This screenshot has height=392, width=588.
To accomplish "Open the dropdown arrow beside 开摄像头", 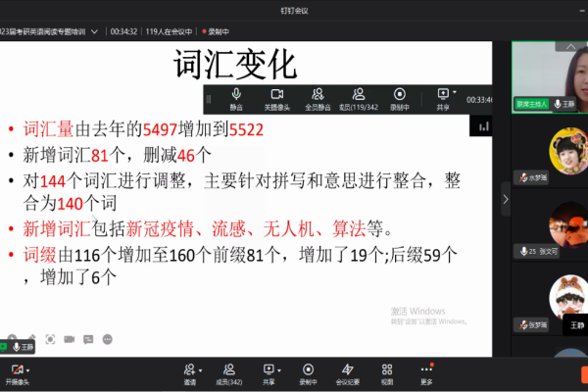I will point(28,369).
